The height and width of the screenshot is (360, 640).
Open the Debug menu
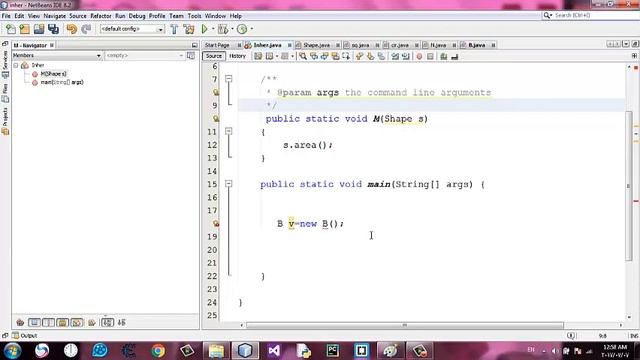[137, 16]
